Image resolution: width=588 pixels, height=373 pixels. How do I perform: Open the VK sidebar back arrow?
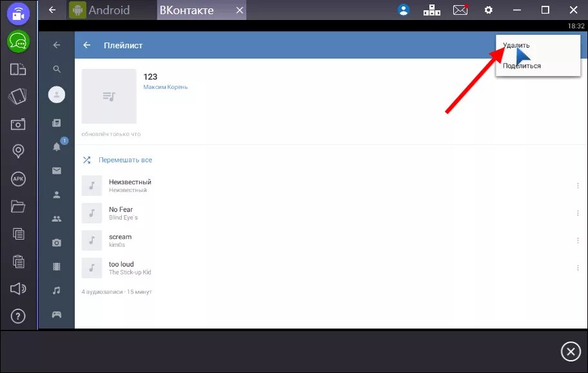(57, 45)
